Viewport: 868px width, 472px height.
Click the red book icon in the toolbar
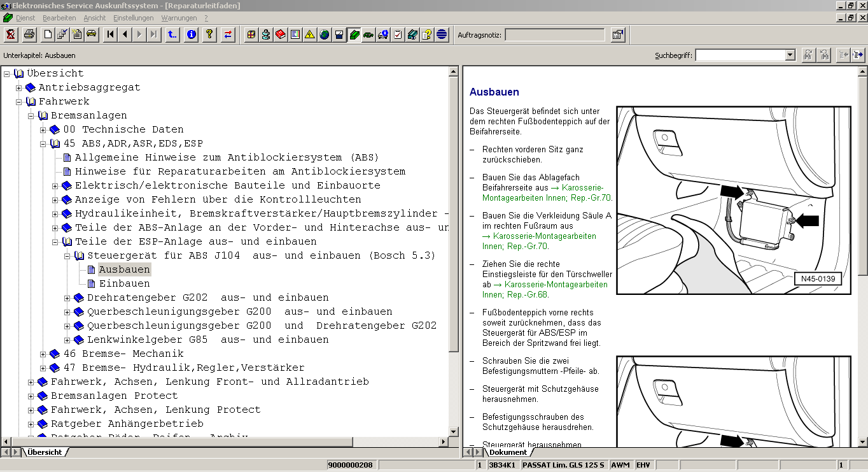click(x=281, y=34)
